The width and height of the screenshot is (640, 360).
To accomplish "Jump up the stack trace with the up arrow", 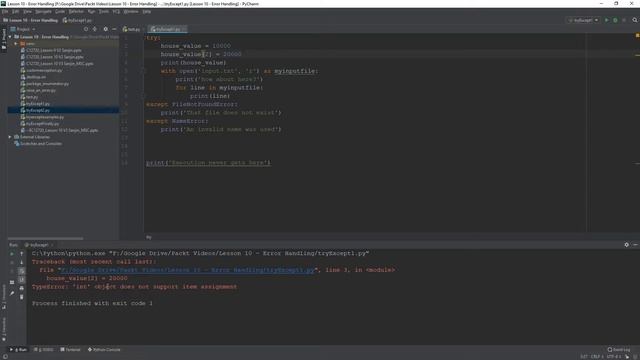I will point(22,254).
